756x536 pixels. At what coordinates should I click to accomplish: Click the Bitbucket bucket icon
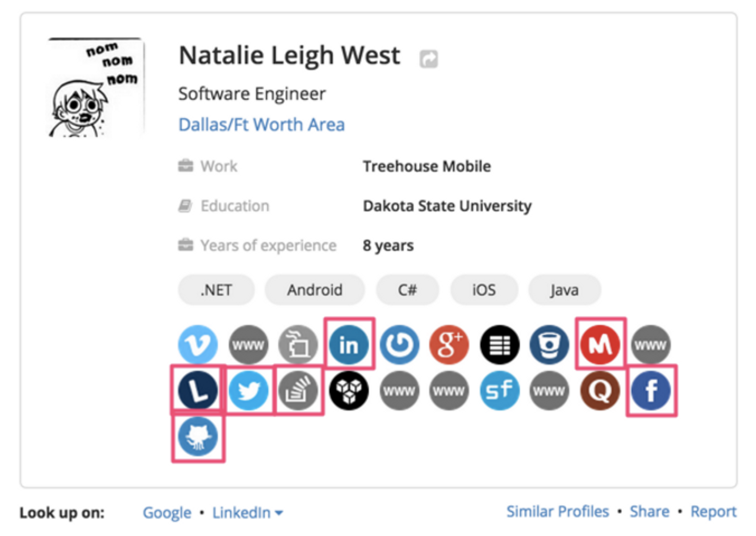click(549, 344)
